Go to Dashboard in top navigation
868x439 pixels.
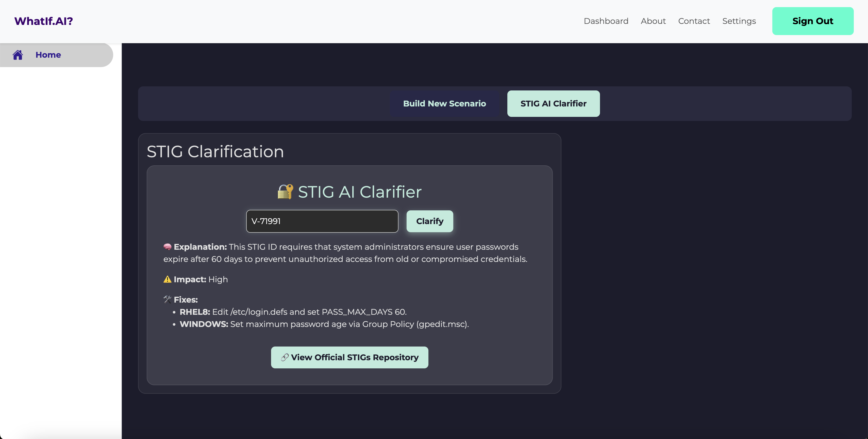606,21
